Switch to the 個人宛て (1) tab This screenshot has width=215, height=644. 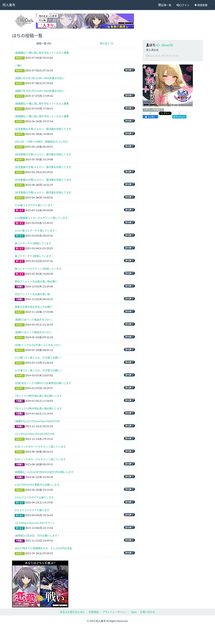(106, 43)
